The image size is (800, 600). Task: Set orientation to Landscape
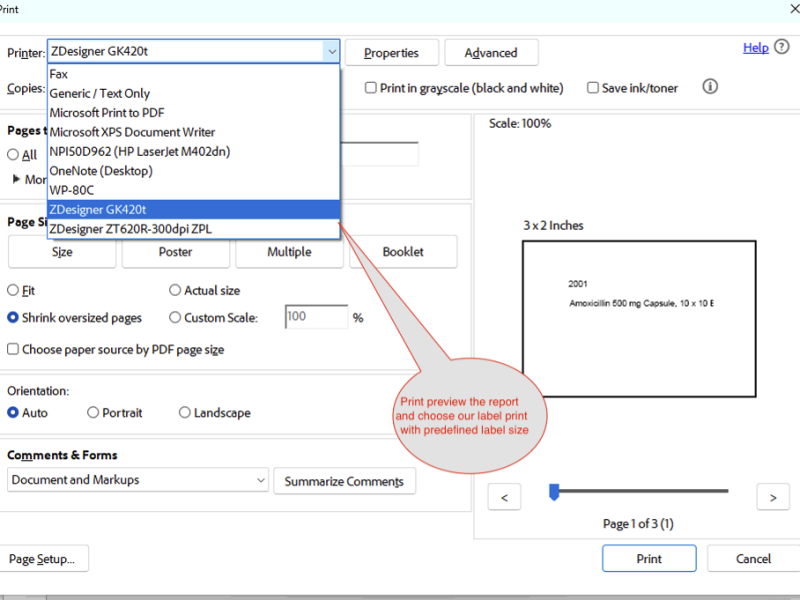(185, 412)
